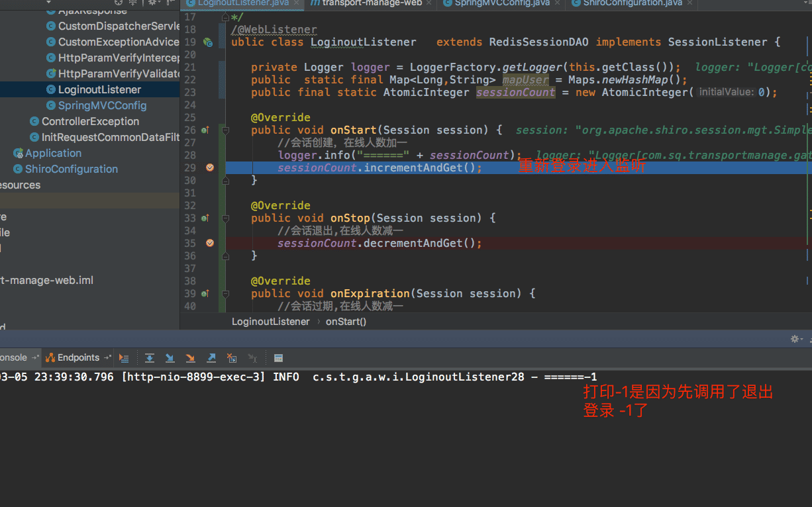Click the onStart override gutter icon
This screenshot has height=507, width=812.
coord(205,130)
